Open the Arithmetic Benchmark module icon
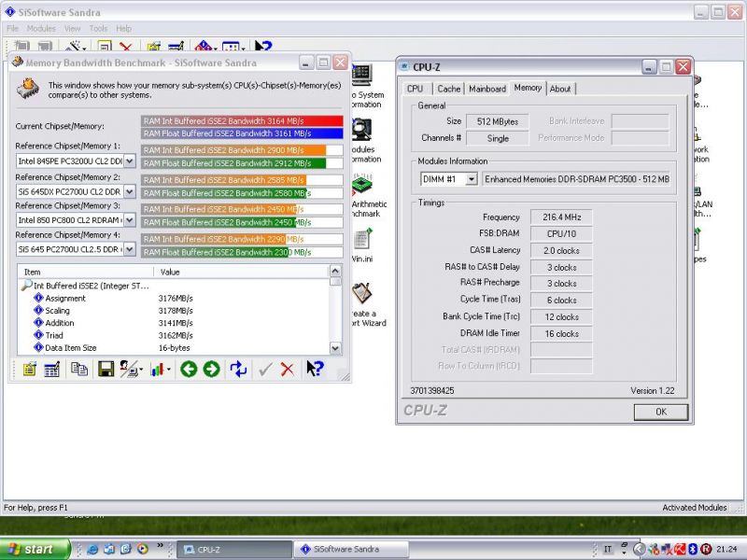Viewport: 747px width, 560px height. coord(363,185)
